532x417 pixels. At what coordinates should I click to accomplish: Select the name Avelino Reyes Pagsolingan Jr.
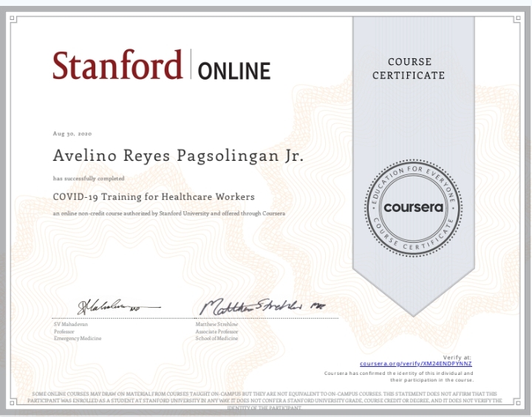(x=178, y=156)
